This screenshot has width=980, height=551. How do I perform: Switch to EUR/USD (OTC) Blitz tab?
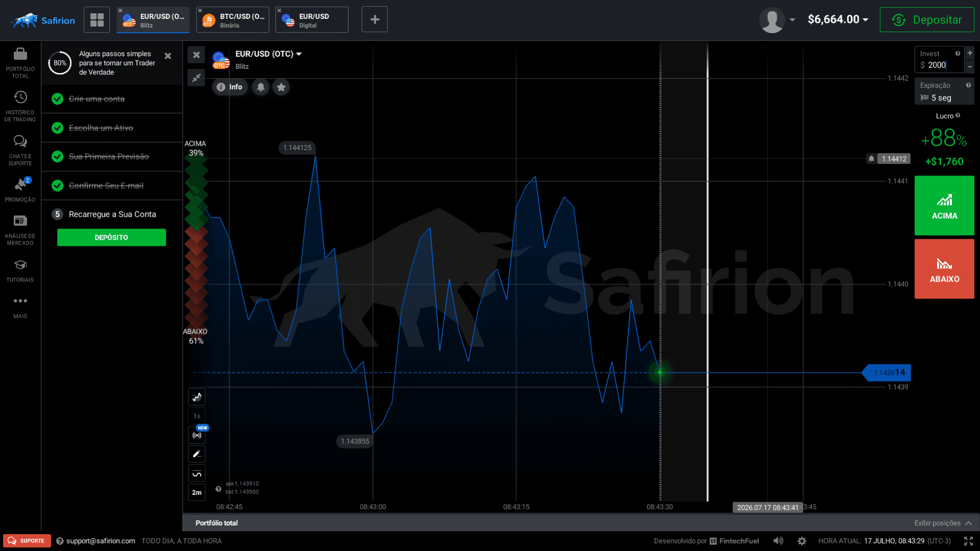[153, 19]
